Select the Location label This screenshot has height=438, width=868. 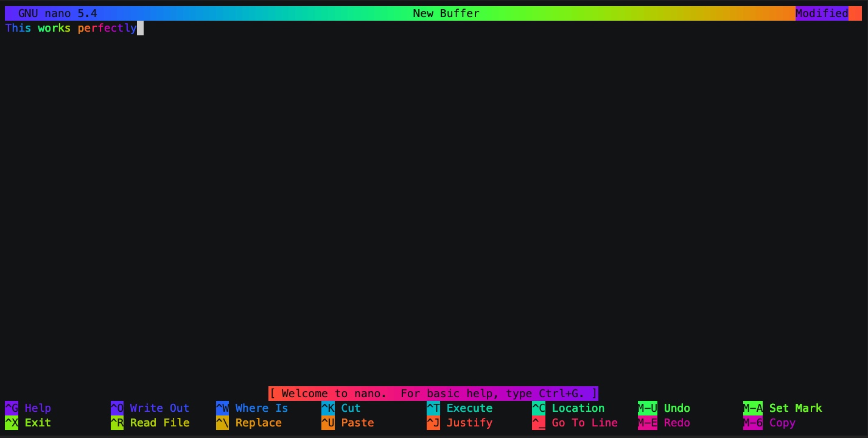coord(578,408)
